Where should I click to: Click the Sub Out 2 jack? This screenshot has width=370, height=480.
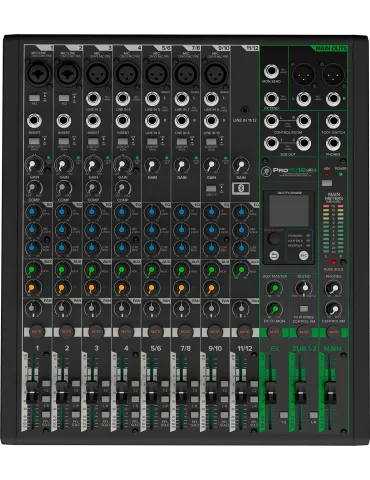pos(303,143)
